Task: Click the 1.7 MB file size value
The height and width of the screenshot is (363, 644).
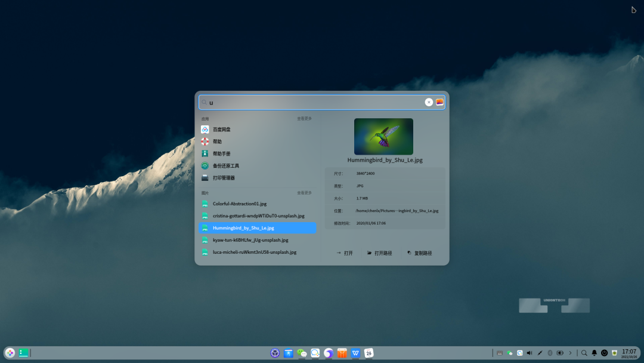Action: tap(363, 198)
